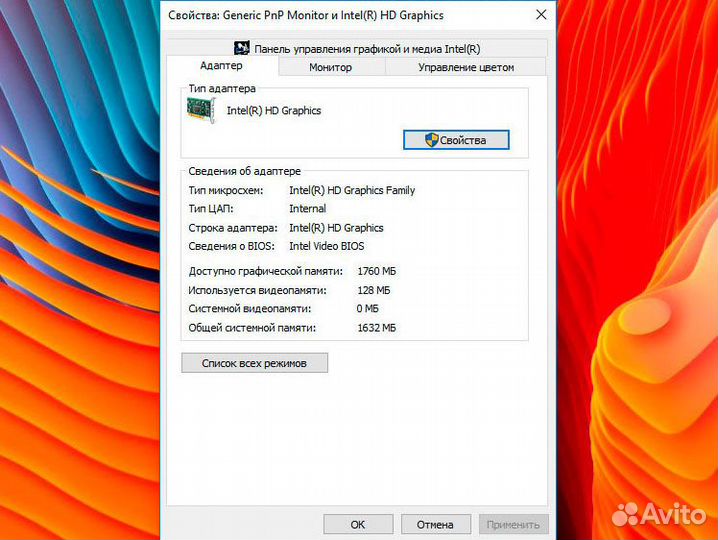Click the UAC shield icon on Свойства
This screenshot has width=718, height=540.
point(431,140)
